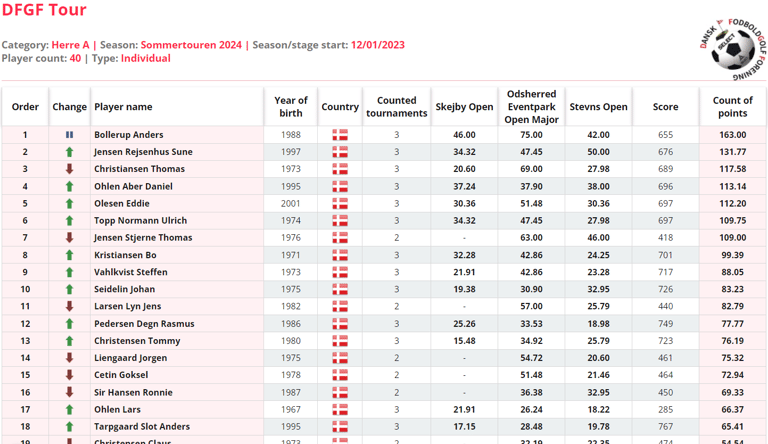Click the no-change pause icon for Bollerup Anders
The image size is (768, 444).
click(x=70, y=135)
